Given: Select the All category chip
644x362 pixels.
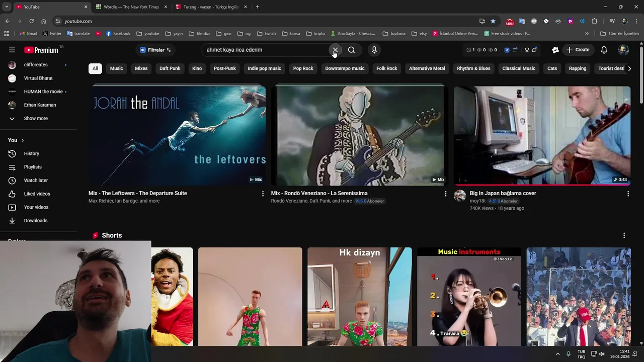Looking at the screenshot, I should (x=95, y=68).
